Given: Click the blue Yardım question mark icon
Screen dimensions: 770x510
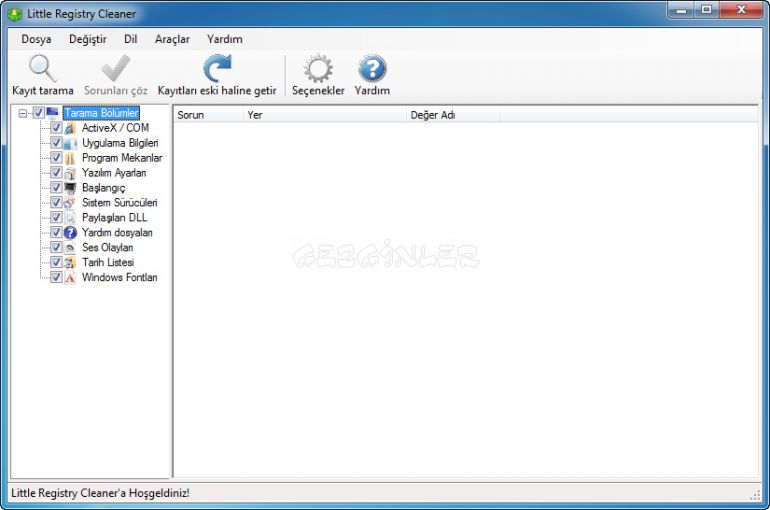Looking at the screenshot, I should coord(372,68).
